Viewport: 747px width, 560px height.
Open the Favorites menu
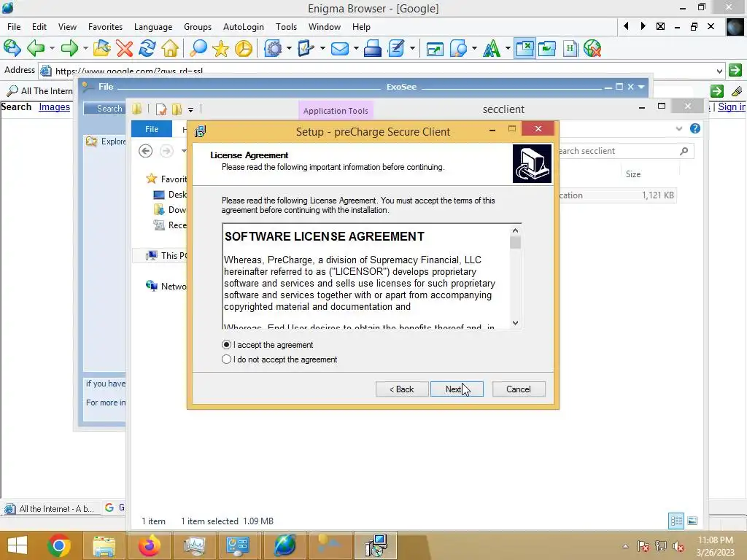click(105, 27)
